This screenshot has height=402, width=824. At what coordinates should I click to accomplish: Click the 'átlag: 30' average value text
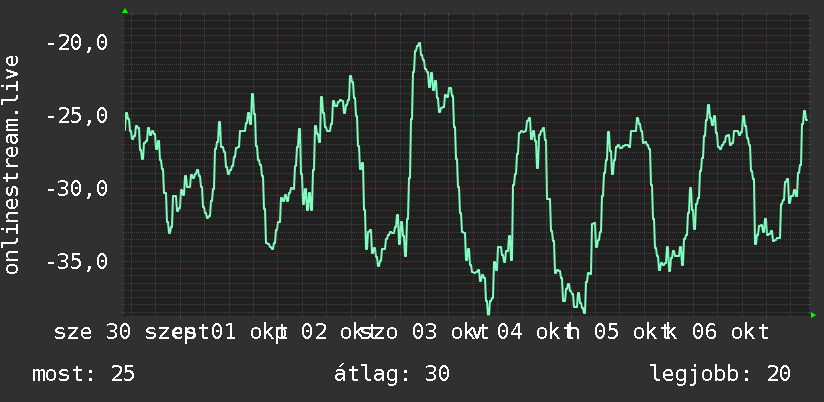[392, 374]
